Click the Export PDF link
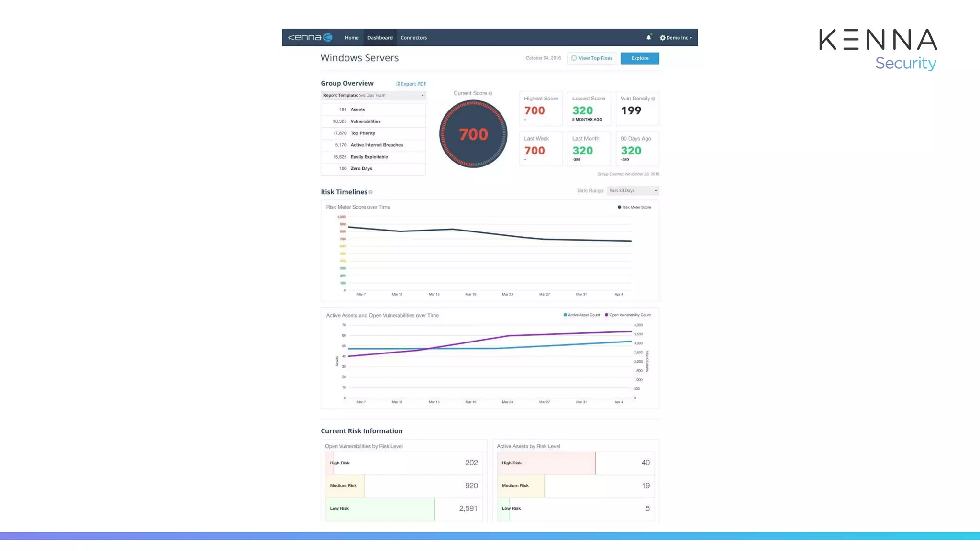This screenshot has width=980, height=551. click(413, 84)
